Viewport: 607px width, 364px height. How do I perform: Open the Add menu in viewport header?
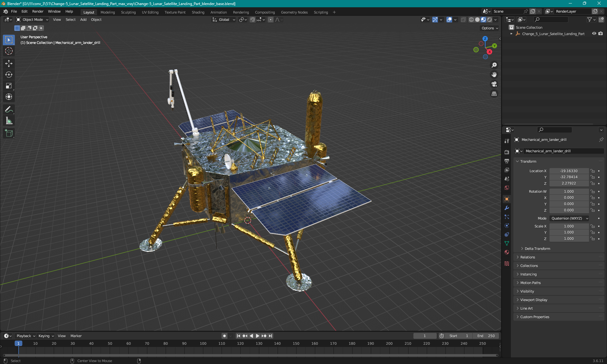[x=83, y=20]
